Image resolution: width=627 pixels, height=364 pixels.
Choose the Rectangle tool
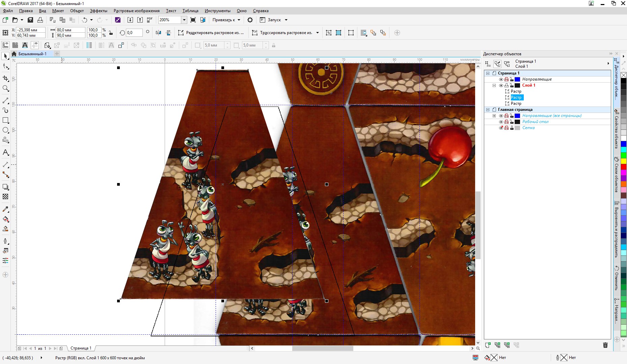coord(5,120)
